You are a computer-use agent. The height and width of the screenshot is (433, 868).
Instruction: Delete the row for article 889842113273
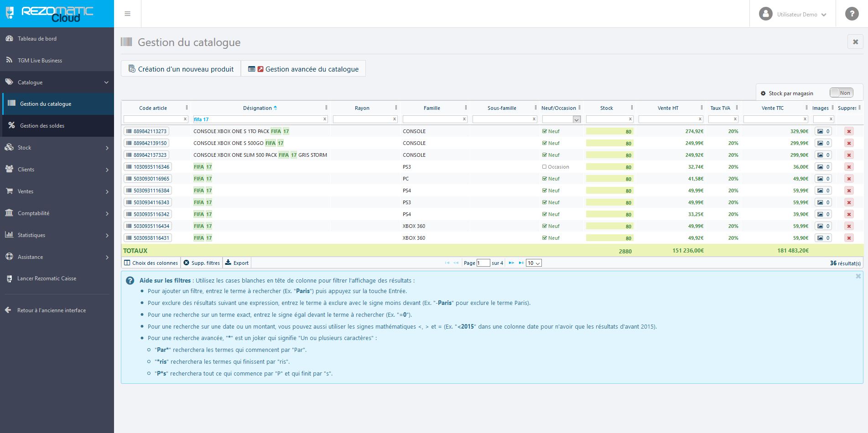click(x=849, y=131)
